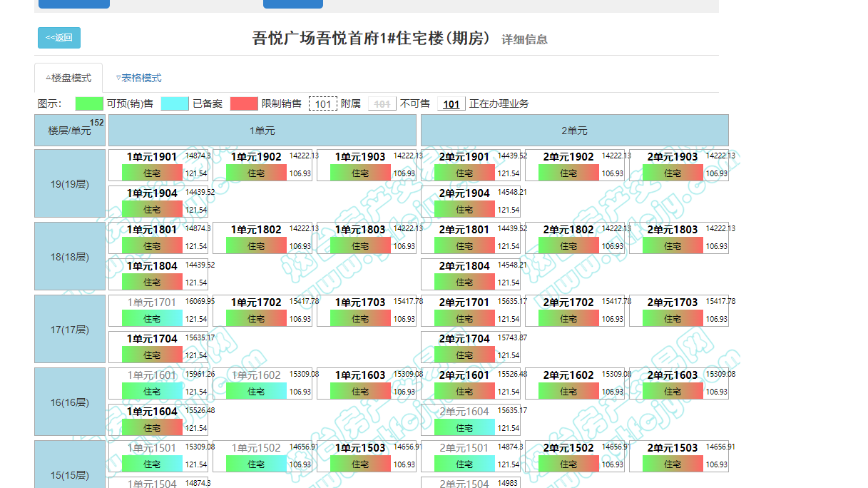Click the green 可预(销)售 legend swatch

coord(89,103)
